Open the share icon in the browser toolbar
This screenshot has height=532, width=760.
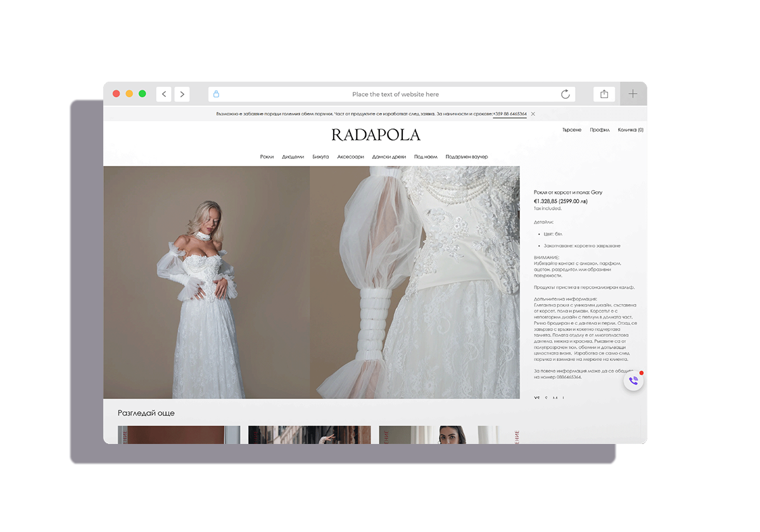604,94
